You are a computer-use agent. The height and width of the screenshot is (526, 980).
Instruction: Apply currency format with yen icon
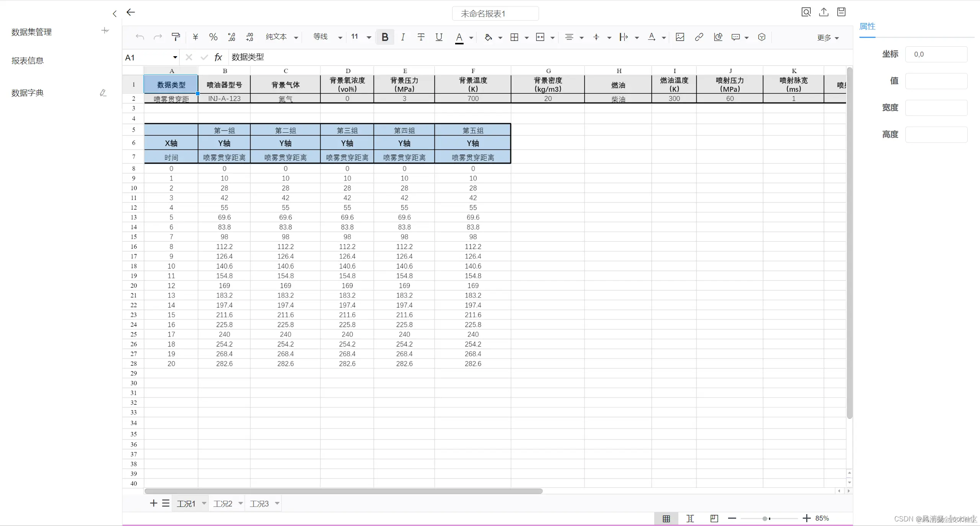[195, 37]
